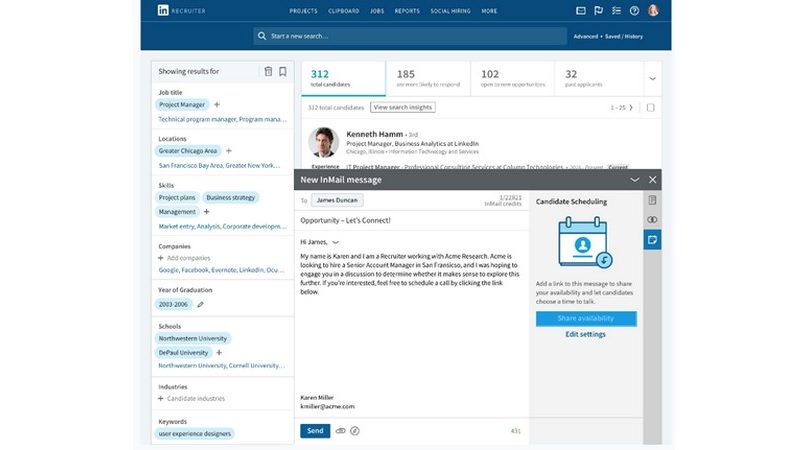Screen dimensions: 800x450
Task: Open the More menu
Action: click(x=489, y=11)
